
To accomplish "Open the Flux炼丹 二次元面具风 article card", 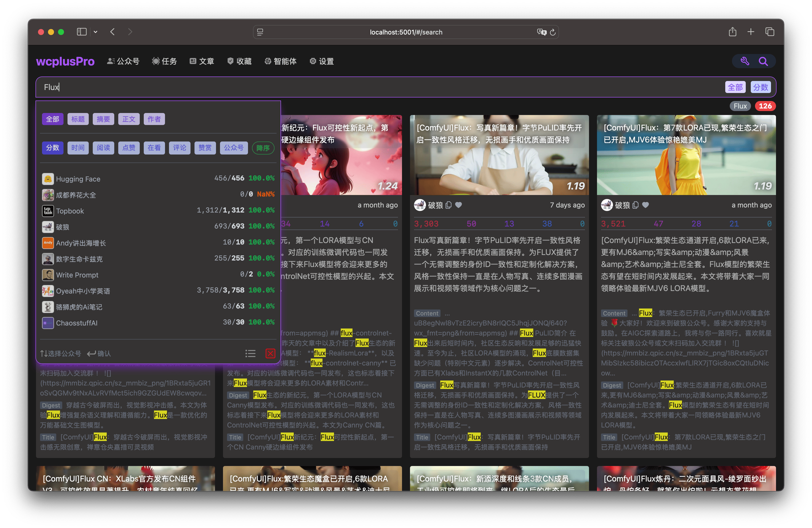I will pyautogui.click(x=686, y=478).
